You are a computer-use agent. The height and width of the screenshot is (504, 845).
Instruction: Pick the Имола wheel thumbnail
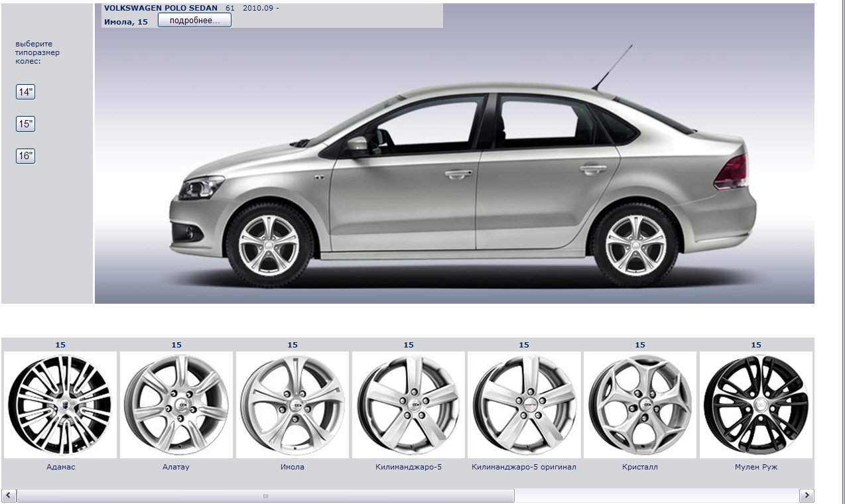coord(292,405)
